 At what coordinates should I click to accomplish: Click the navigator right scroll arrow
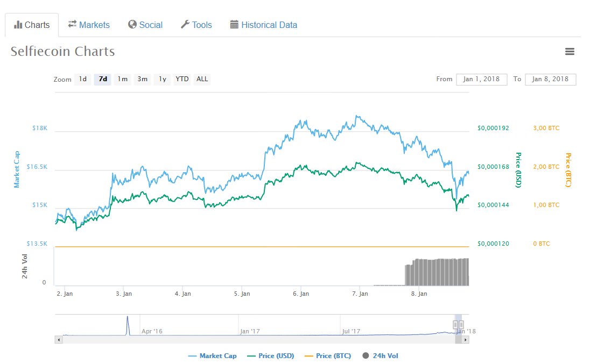point(466,340)
